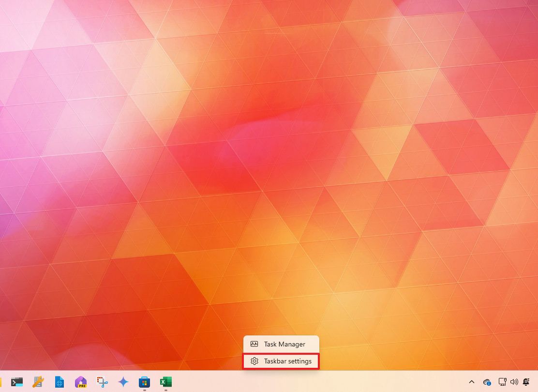The image size is (538, 392).
Task: Click empty desktop wallpaper to dismiss menu
Action: pos(242,145)
